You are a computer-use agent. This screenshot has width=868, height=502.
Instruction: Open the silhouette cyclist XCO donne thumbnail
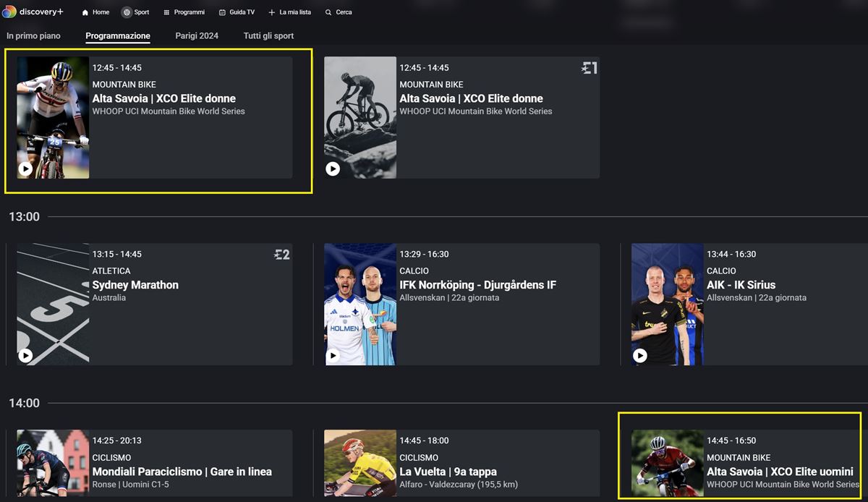pyautogui.click(x=360, y=118)
